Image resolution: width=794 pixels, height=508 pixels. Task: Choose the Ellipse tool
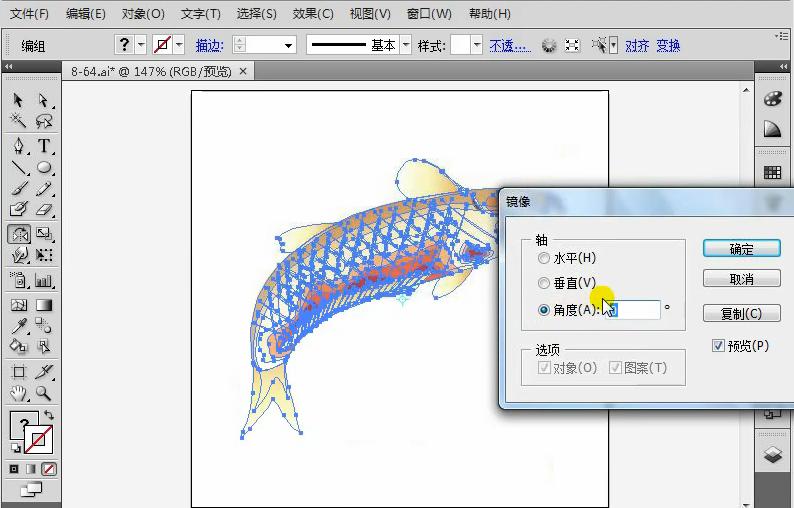coord(44,167)
